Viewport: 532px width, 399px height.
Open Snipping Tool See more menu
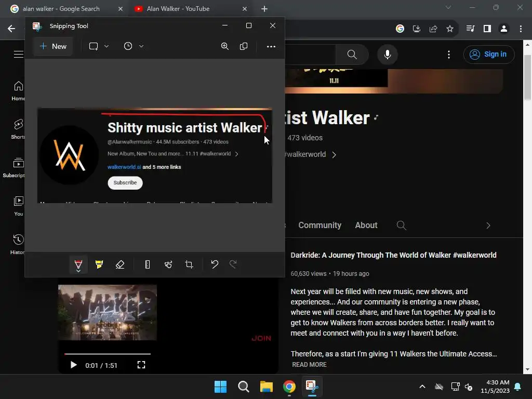tap(271, 46)
